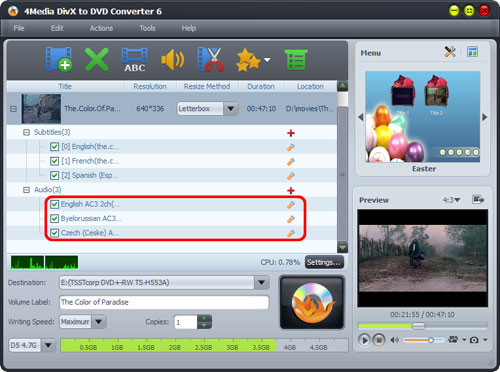Uncheck the [2] Spanish subtitle checkbox
This screenshot has height=372, width=500.
click(54, 175)
